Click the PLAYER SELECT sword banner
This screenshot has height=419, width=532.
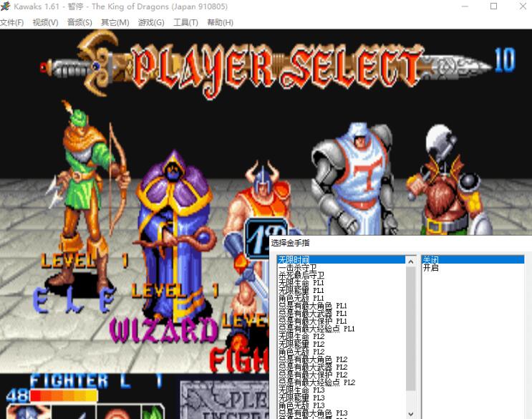pos(266,64)
